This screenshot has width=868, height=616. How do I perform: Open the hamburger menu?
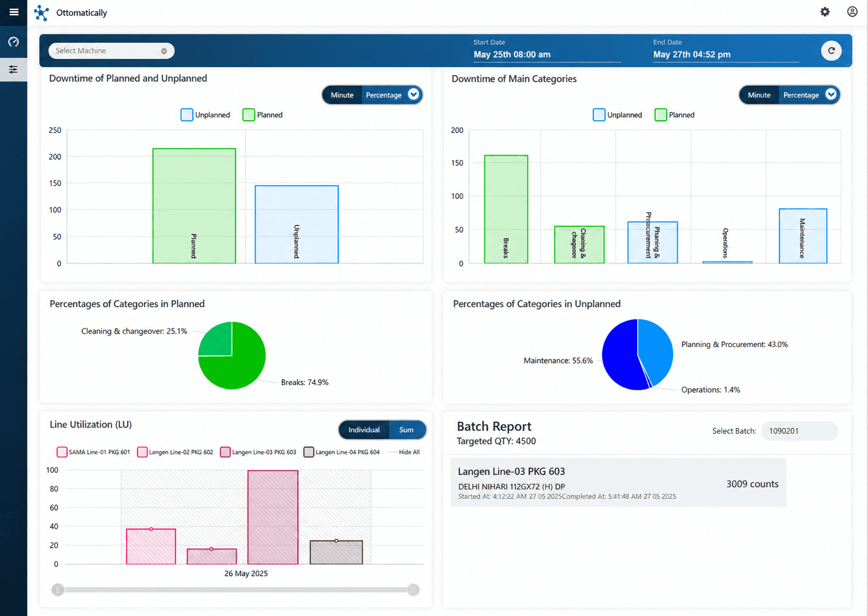[14, 12]
